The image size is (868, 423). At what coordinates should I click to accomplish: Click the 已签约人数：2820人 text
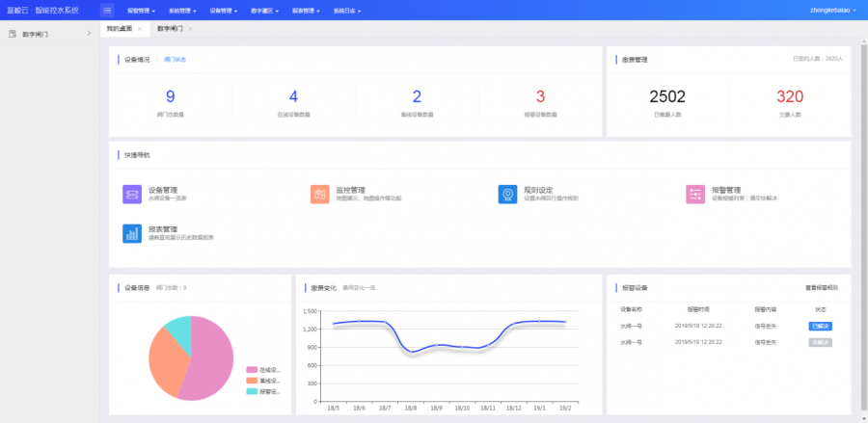818,58
